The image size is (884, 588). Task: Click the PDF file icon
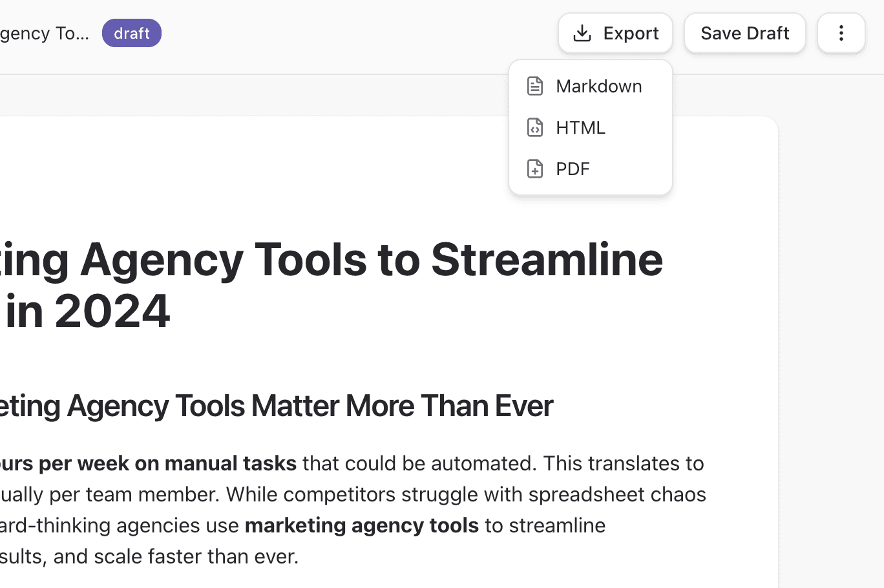coord(534,169)
